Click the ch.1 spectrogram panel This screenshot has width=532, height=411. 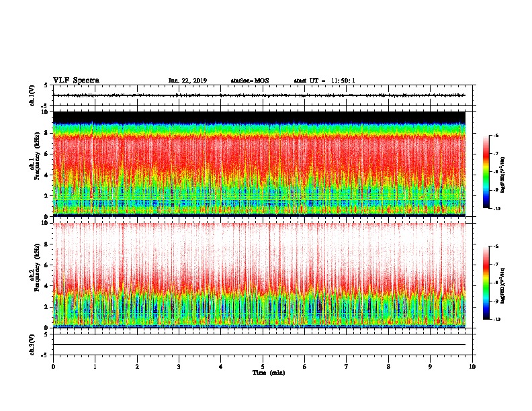(259, 164)
